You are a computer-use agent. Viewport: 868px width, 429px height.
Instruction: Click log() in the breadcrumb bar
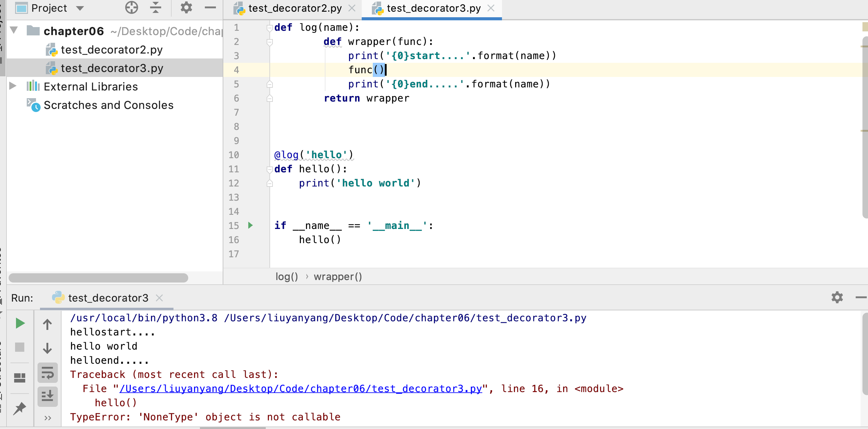(x=287, y=277)
